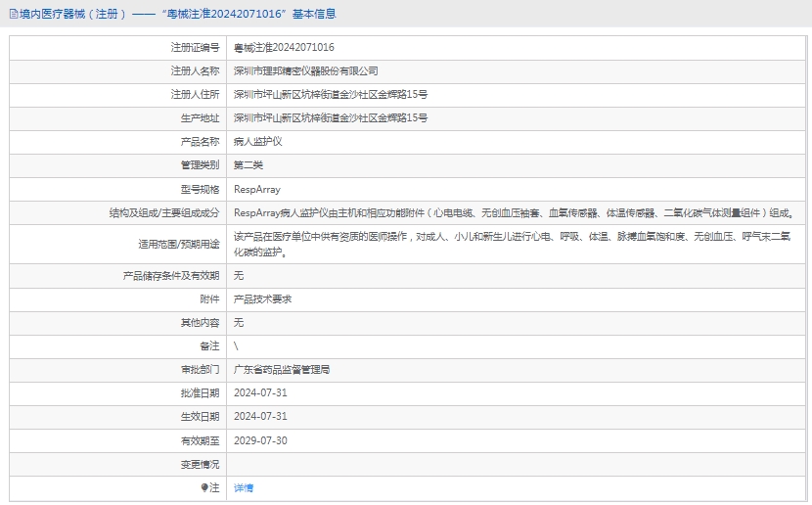Click the 产品技术要求 attachment value
The width and height of the screenshot is (812, 505).
pyautogui.click(x=262, y=298)
